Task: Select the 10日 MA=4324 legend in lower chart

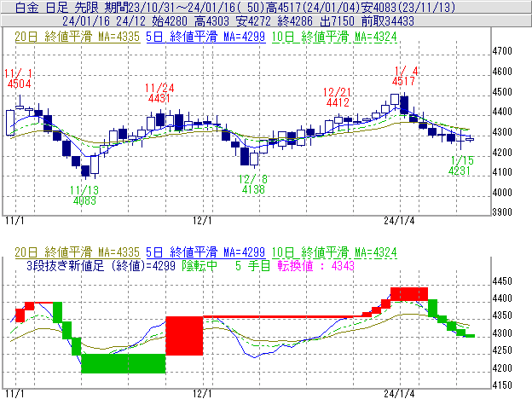Action: click(334, 252)
